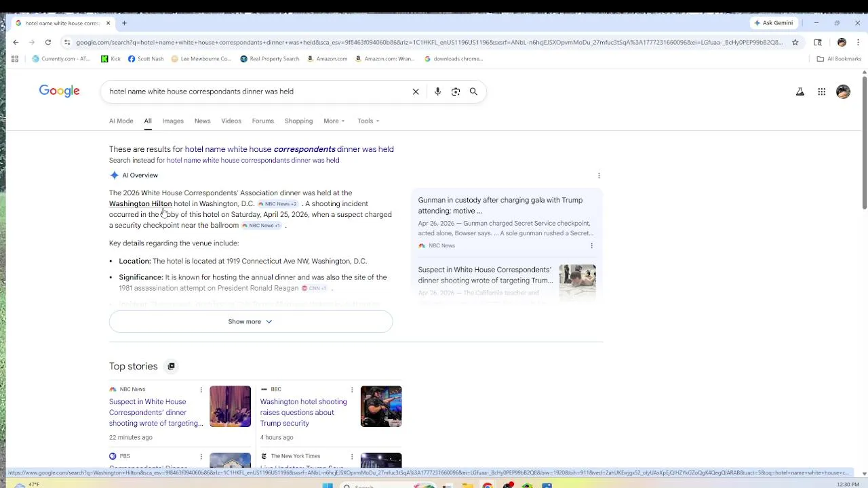The height and width of the screenshot is (488, 868).
Task: Click thumbnail on Suspect side card
Action: pos(577,281)
